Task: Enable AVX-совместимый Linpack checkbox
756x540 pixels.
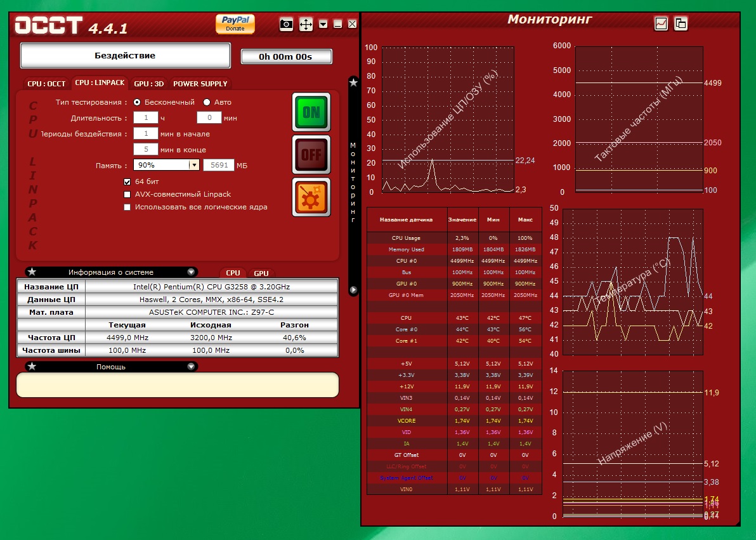Action: click(x=127, y=194)
